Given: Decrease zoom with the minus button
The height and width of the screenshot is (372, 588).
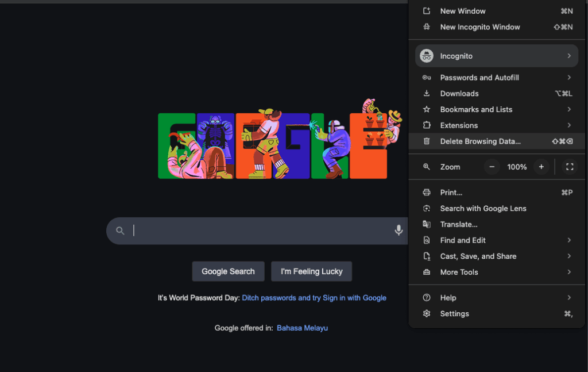Looking at the screenshot, I should point(492,167).
